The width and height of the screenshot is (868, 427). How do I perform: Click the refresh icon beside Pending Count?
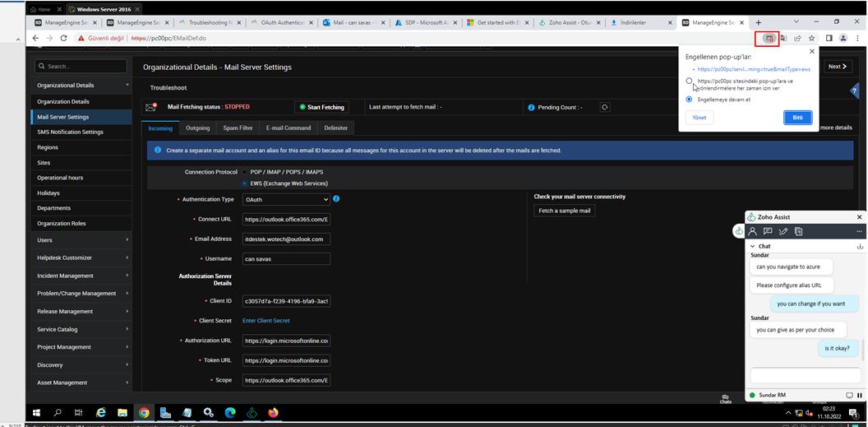[605, 108]
